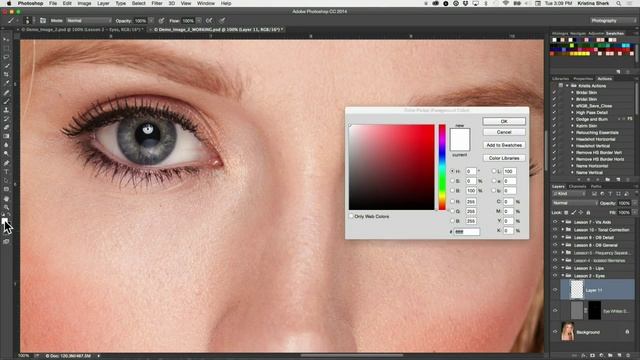Collapse the Lesson 2 - Eyes group
Image resolution: width=640 pixels, height=360 pixels.
point(563,276)
